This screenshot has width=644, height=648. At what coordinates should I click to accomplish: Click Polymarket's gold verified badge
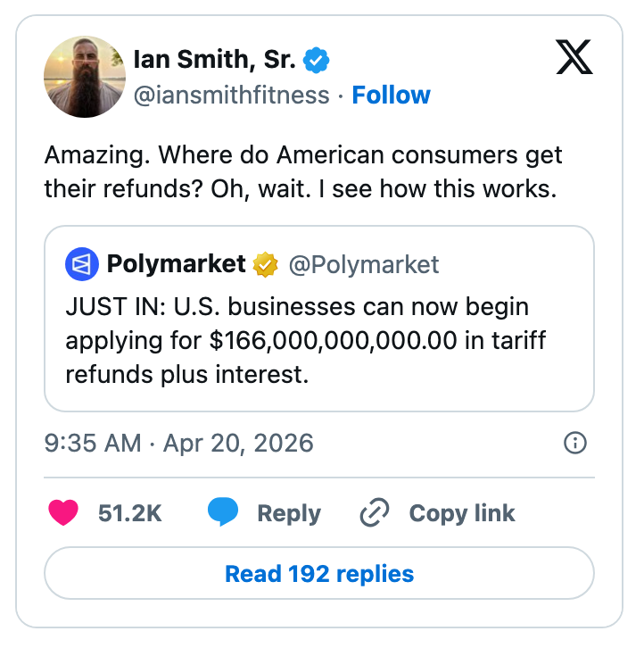(x=266, y=264)
